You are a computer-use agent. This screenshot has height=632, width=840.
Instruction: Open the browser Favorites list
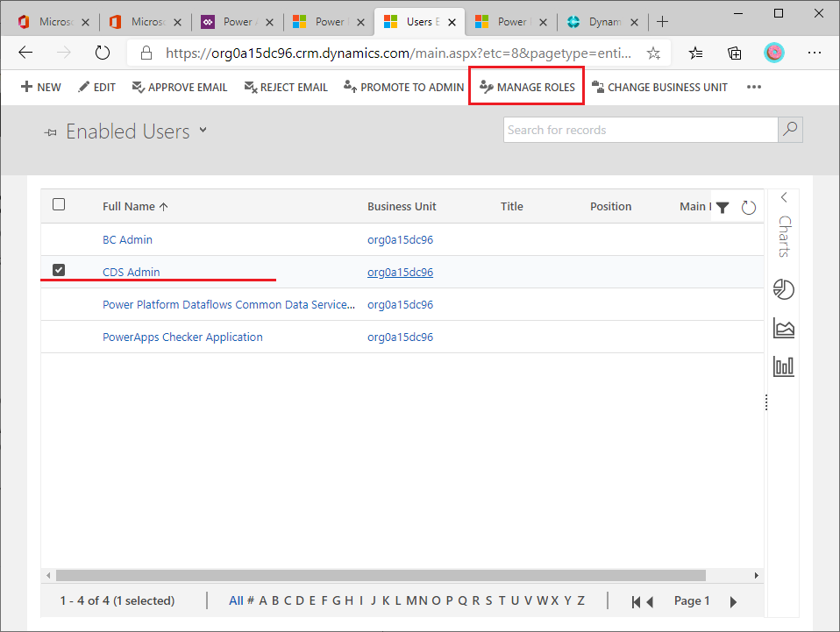(696, 53)
